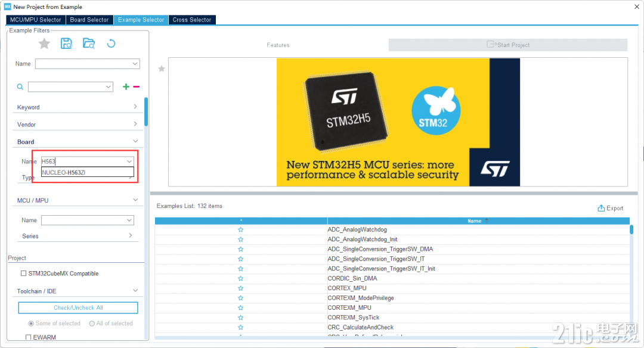This screenshot has width=644, height=348.
Task: Favorite the CORTEX_MPU example star
Action: point(241,288)
